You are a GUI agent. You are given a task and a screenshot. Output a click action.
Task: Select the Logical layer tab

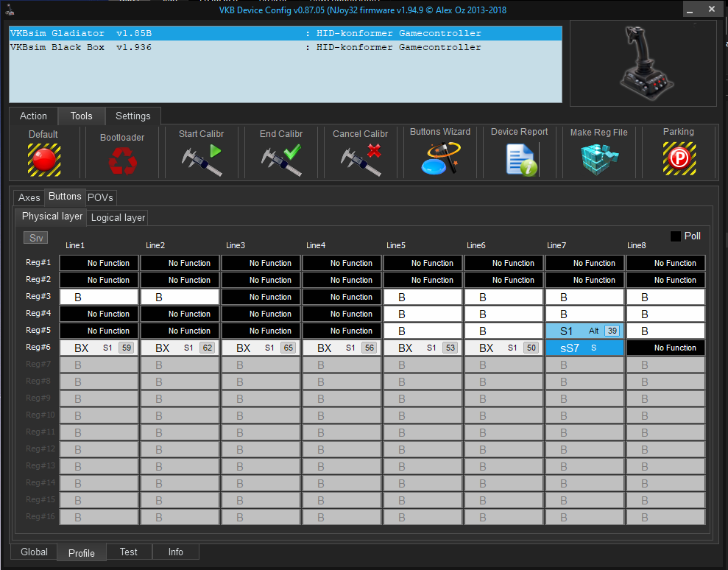point(118,217)
